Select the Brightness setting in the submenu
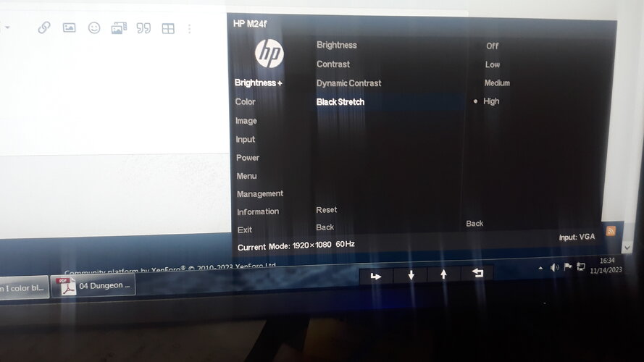The height and width of the screenshot is (362, 644). pyautogui.click(x=336, y=45)
